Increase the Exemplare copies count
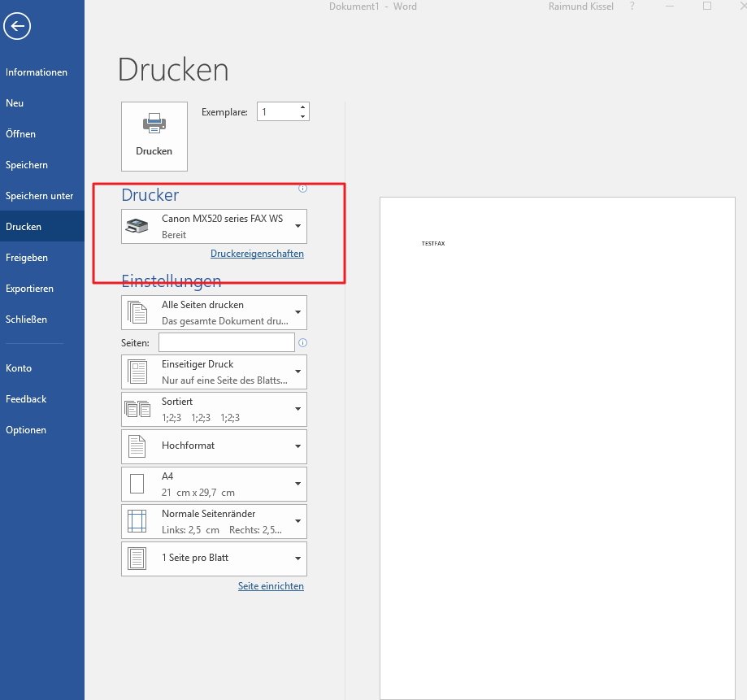This screenshot has height=700, width=747. (x=302, y=107)
